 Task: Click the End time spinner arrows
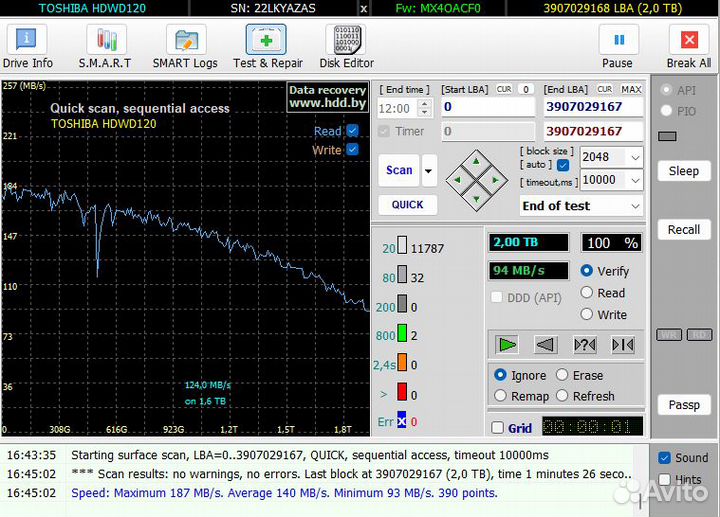pos(425,108)
